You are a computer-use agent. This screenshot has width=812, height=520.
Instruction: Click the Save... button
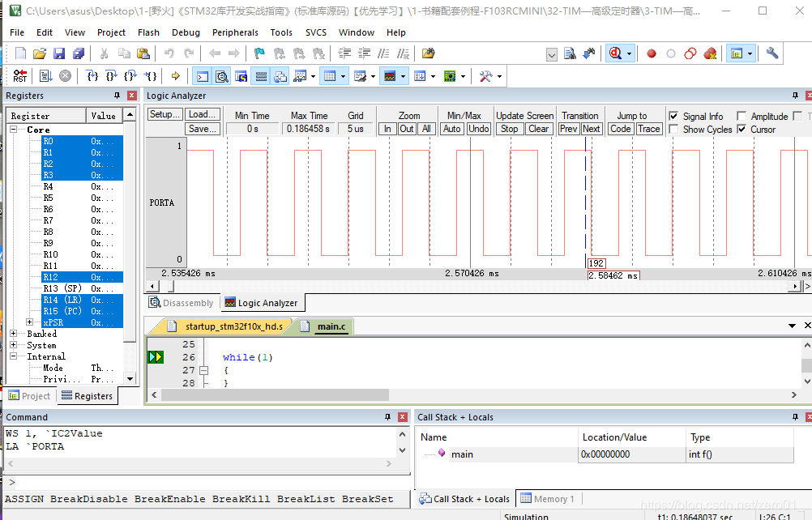[203, 129]
